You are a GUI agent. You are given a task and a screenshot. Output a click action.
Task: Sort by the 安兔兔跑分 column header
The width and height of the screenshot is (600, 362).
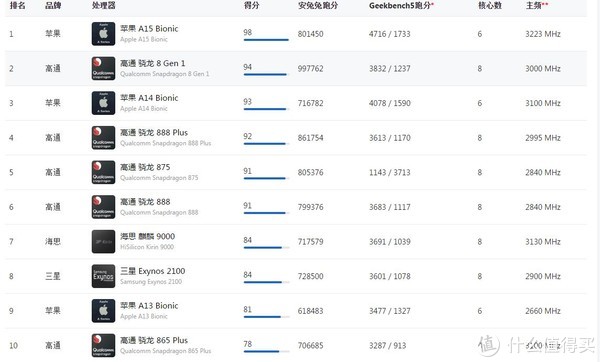coord(318,5)
